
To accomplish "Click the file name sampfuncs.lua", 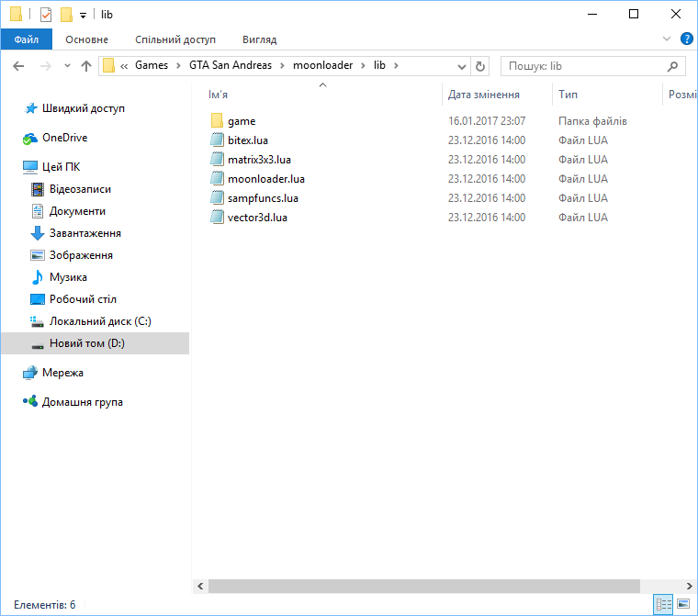I will [x=263, y=198].
